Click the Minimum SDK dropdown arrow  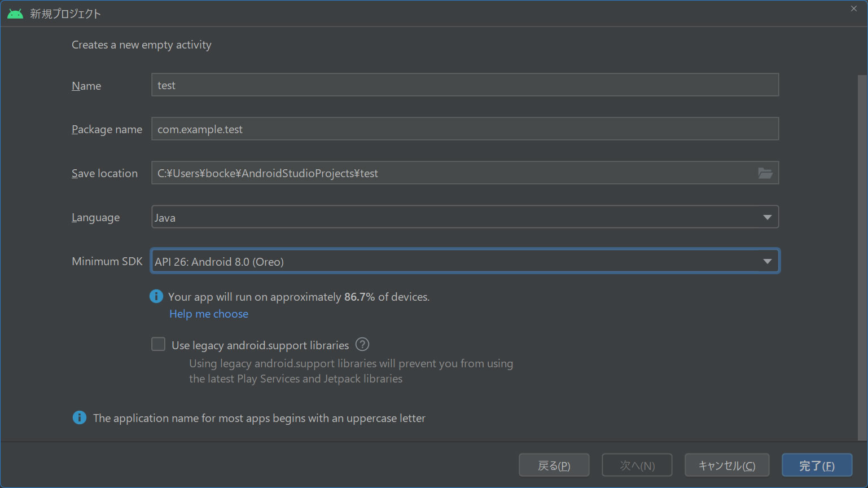pos(767,261)
